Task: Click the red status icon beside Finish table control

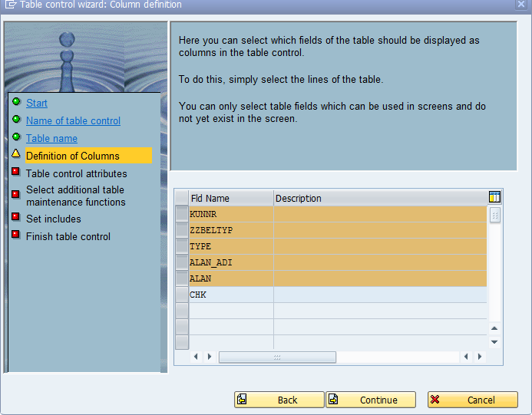Action: tap(15, 234)
